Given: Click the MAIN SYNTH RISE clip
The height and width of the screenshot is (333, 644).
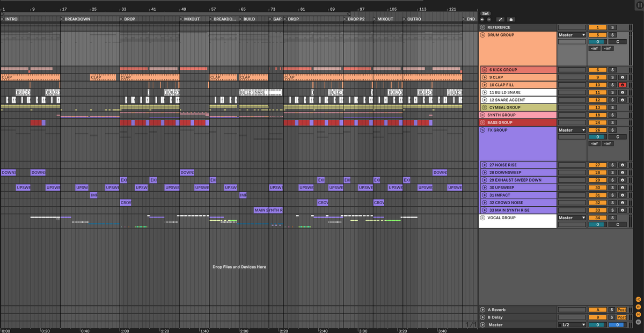Looking at the screenshot, I should click(x=268, y=210).
